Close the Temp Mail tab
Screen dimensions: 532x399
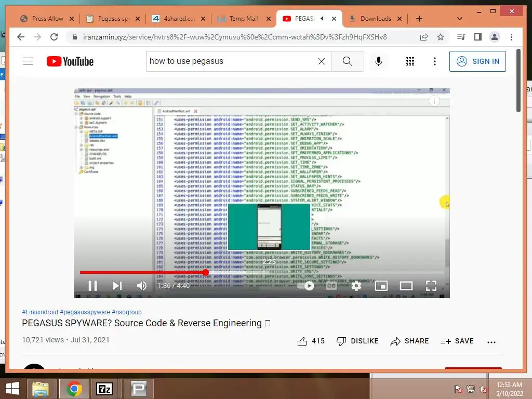[x=269, y=19]
